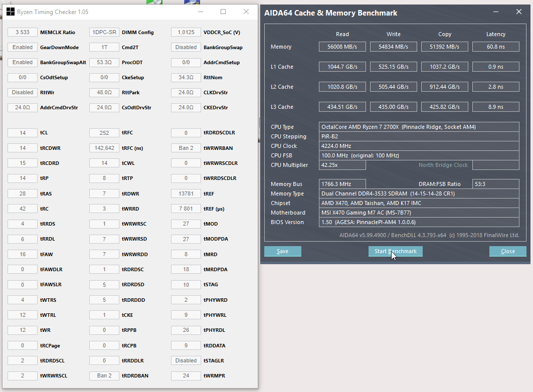Click L2 Cache write value 505.44 GB/s
The image size is (533, 392).
point(393,87)
